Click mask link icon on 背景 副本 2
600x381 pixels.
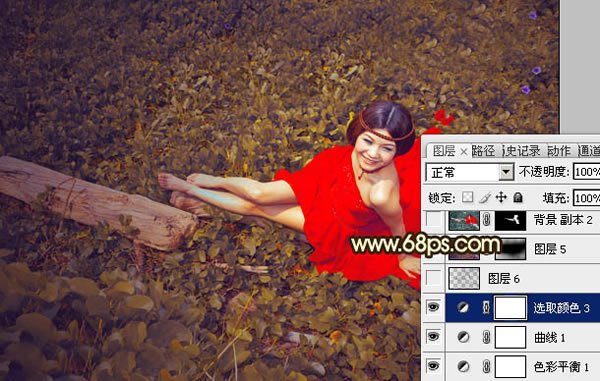click(x=487, y=220)
